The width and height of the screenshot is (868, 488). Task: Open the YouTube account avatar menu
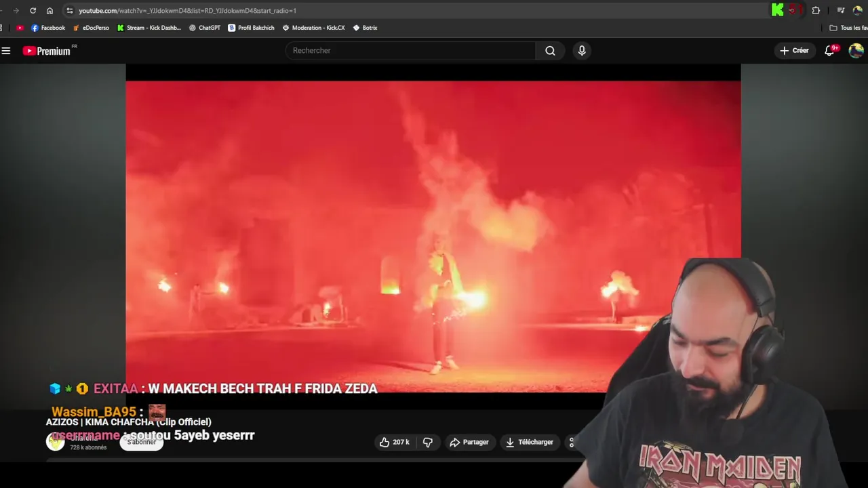(856, 51)
